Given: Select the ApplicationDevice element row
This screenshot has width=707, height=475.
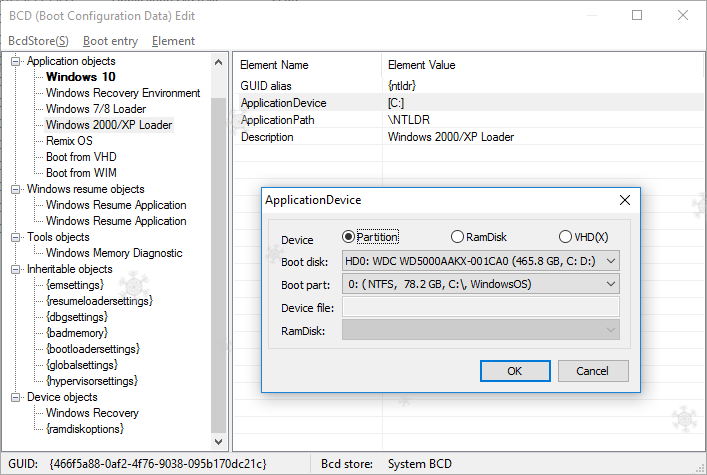Looking at the screenshot, I should 469,103.
